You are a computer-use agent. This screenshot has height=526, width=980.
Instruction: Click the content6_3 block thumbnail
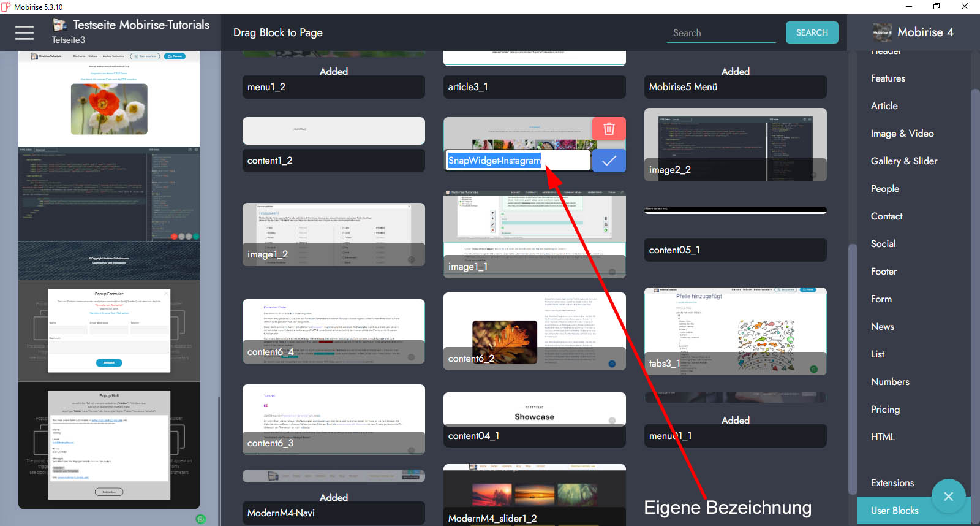[x=334, y=419]
